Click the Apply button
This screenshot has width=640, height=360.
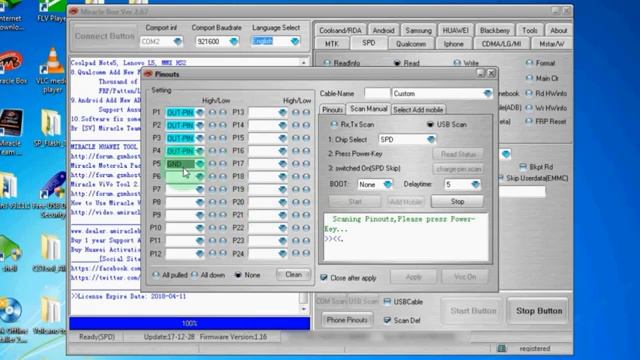(413, 277)
